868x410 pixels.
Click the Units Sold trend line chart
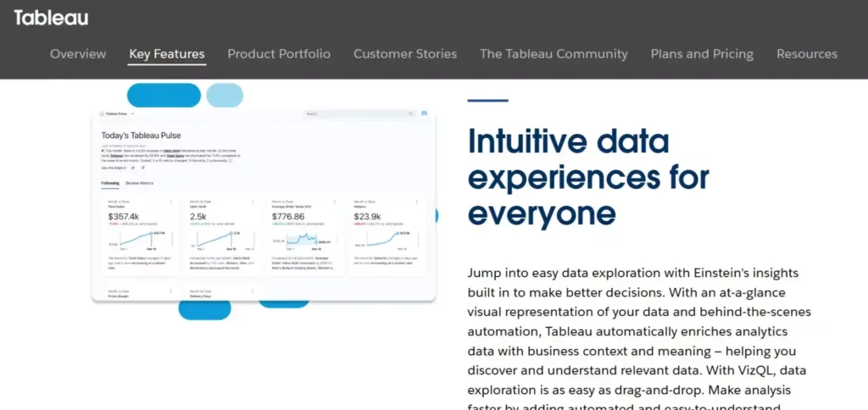click(x=224, y=240)
